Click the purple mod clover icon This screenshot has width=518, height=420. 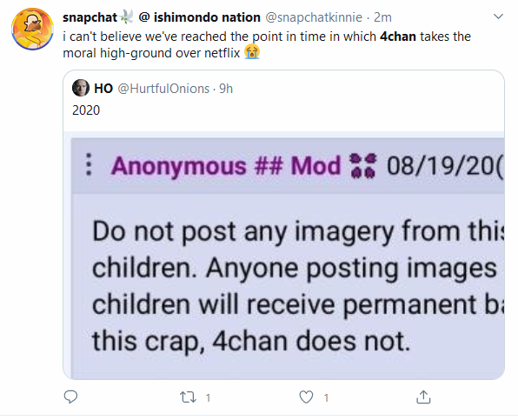coord(363,165)
